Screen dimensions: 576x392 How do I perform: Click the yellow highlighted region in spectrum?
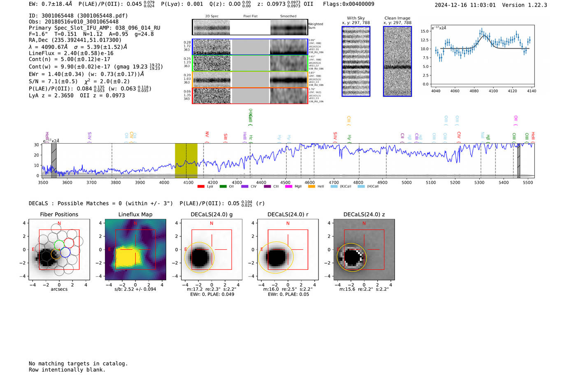tap(186, 160)
